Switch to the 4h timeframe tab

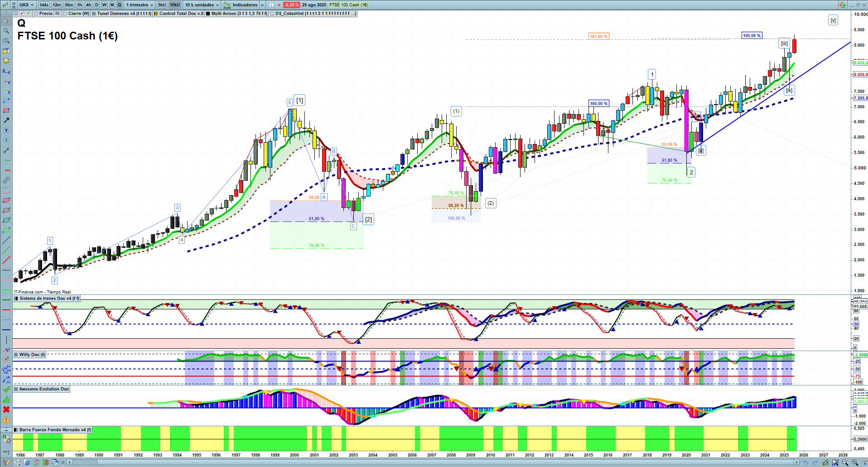(88, 5)
